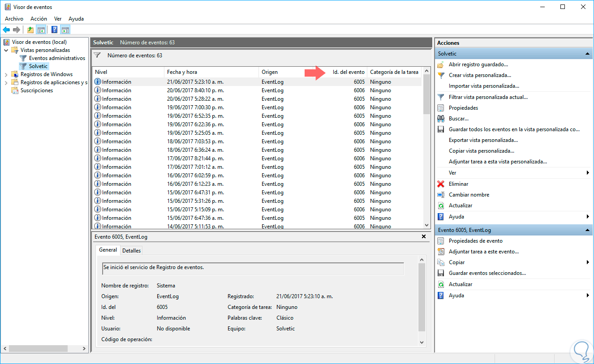
Task: Open the Ver menu in the menu bar
Action: point(58,19)
